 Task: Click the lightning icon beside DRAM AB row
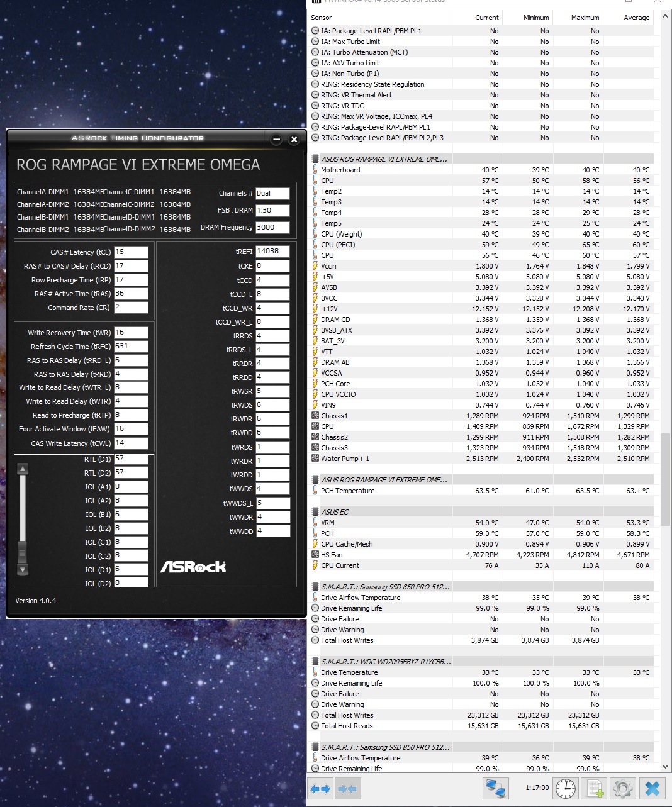[315, 362]
